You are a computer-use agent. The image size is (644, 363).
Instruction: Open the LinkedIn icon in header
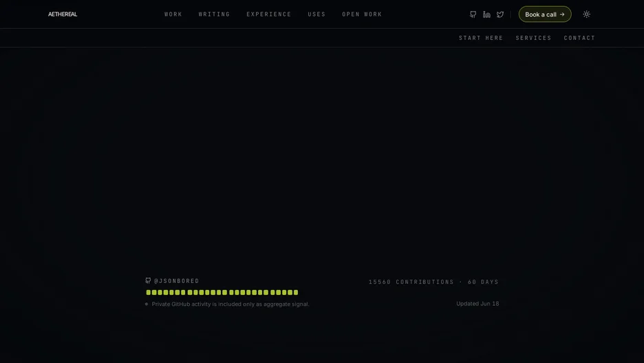[x=486, y=14]
